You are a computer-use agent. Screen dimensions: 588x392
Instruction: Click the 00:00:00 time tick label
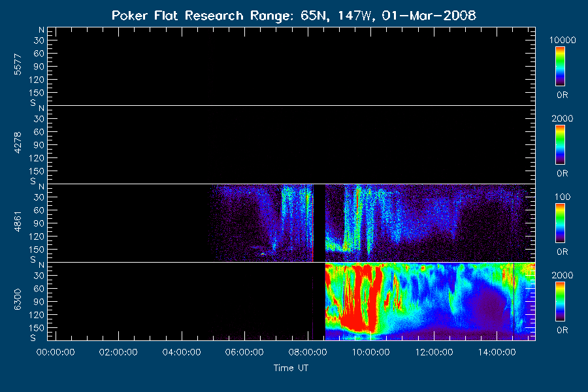[x=56, y=352]
